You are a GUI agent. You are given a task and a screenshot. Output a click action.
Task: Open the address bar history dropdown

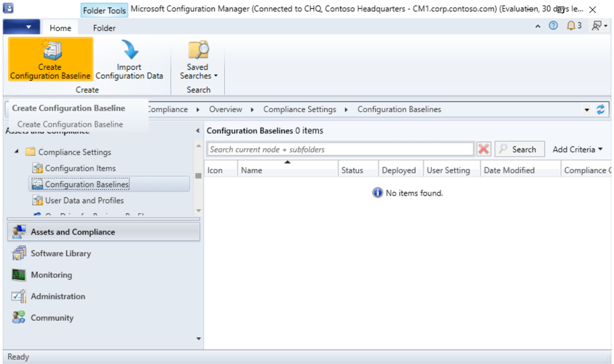click(587, 110)
